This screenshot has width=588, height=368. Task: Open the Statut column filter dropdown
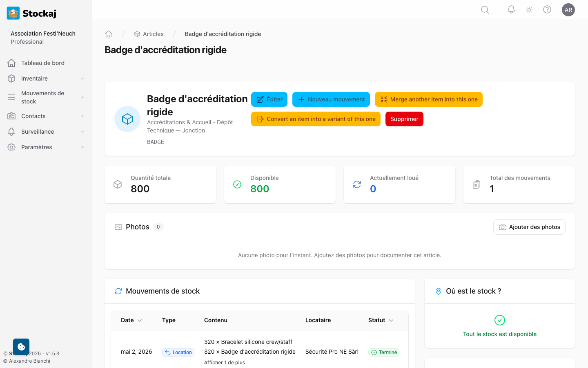[391, 321]
